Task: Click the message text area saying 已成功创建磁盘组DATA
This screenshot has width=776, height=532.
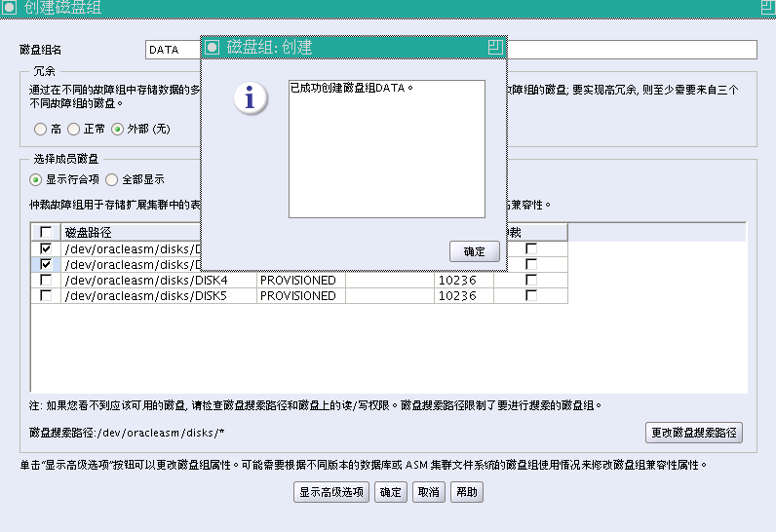Action: (386, 149)
